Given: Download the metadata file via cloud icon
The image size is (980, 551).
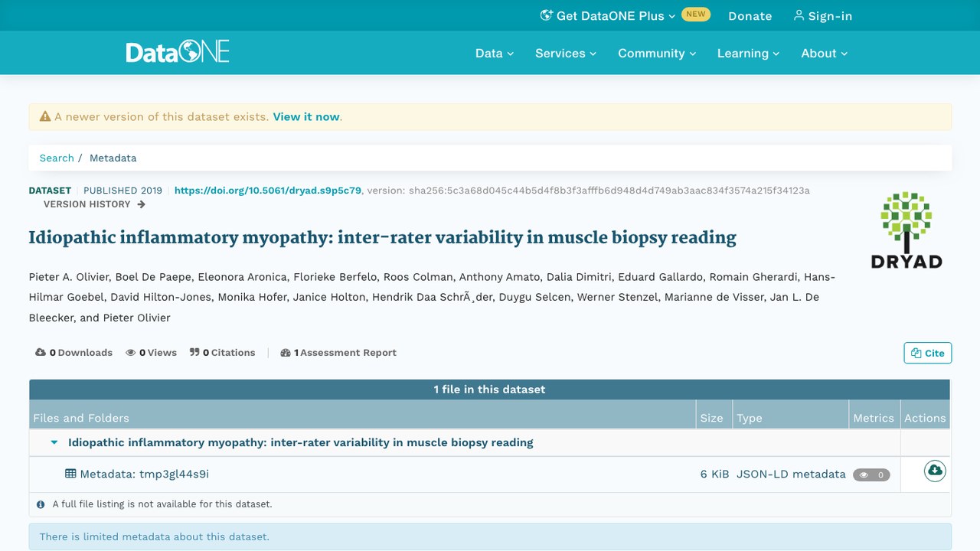Looking at the screenshot, I should click(x=934, y=471).
